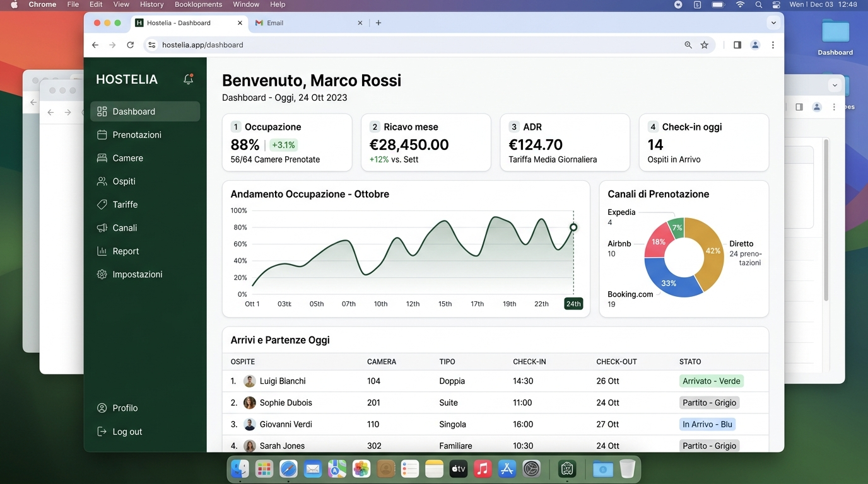Viewport: 868px width, 484px height.
Task: Click the In Arrivo - Blu status badge
Action: point(707,424)
